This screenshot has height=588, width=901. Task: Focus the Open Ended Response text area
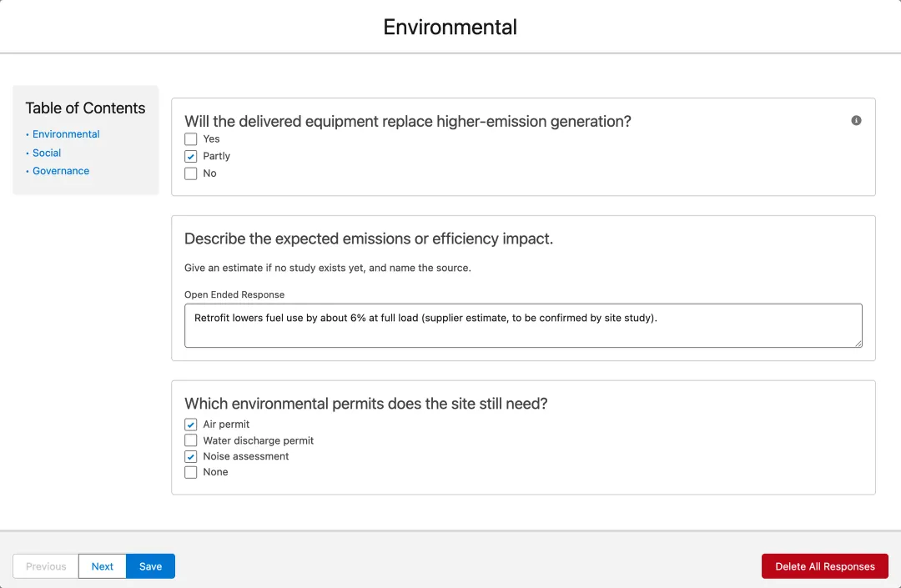(523, 325)
